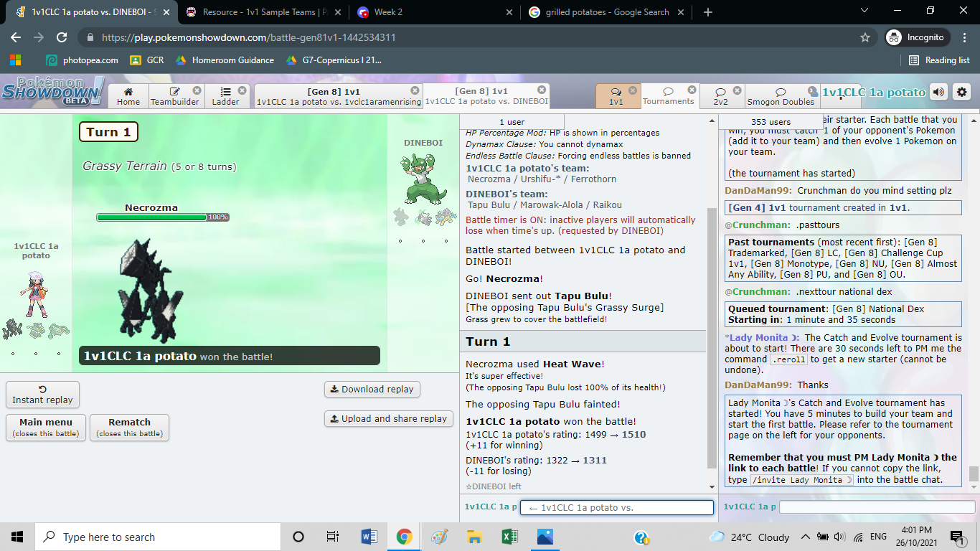
Task: Close the Tournaments room tab
Action: (x=692, y=90)
